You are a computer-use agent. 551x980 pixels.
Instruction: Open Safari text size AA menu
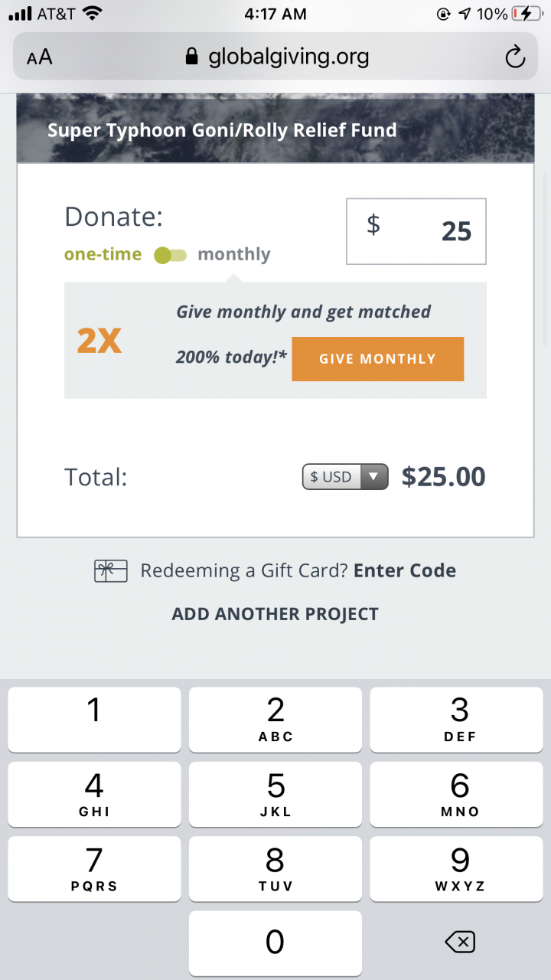click(x=40, y=57)
